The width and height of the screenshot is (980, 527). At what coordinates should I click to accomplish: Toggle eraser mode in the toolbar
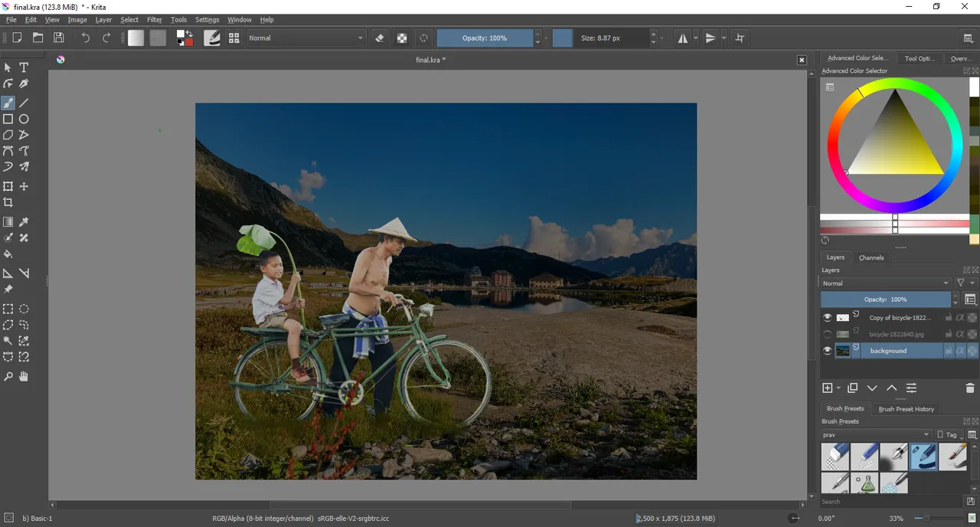tap(379, 38)
